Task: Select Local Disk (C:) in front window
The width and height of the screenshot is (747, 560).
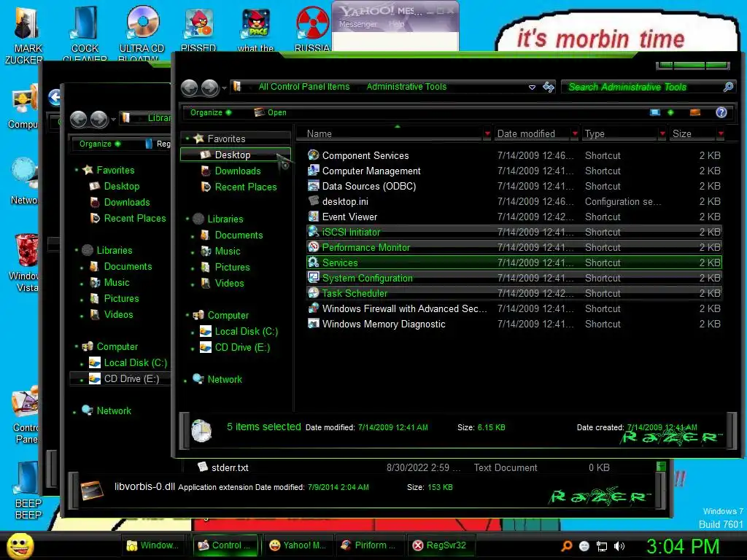Action: pos(246,332)
